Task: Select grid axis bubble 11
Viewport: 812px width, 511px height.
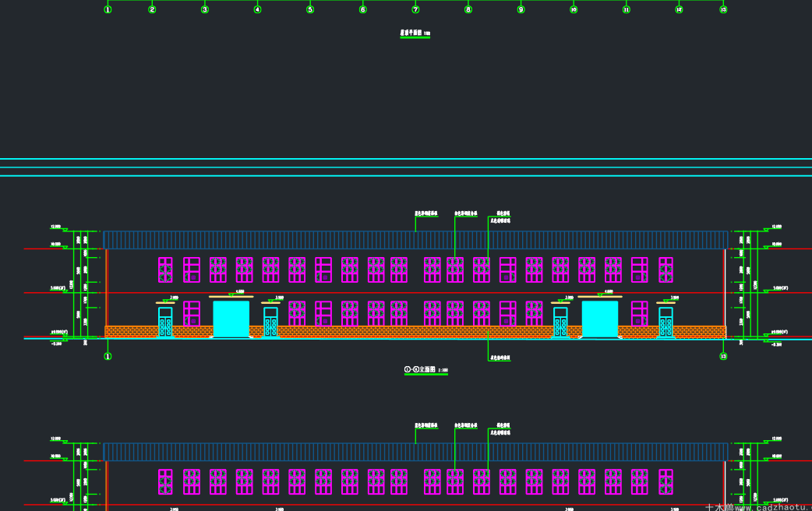Action: [626, 9]
